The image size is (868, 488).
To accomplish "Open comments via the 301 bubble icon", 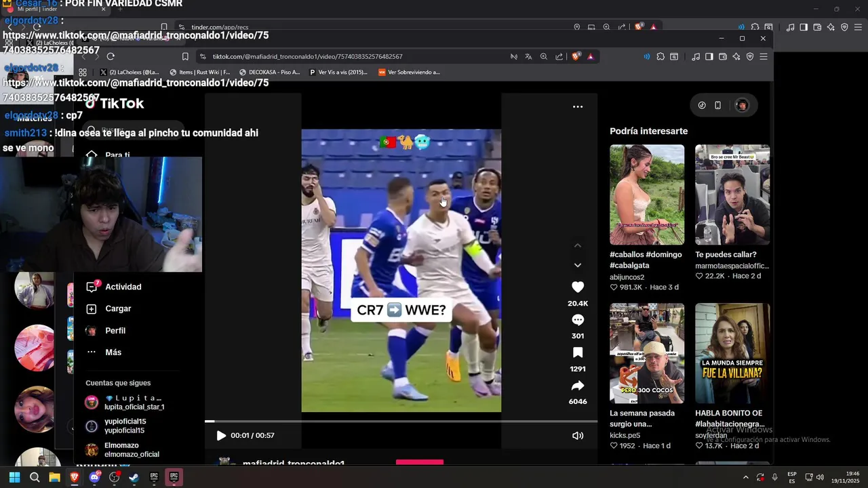I will pyautogui.click(x=577, y=320).
